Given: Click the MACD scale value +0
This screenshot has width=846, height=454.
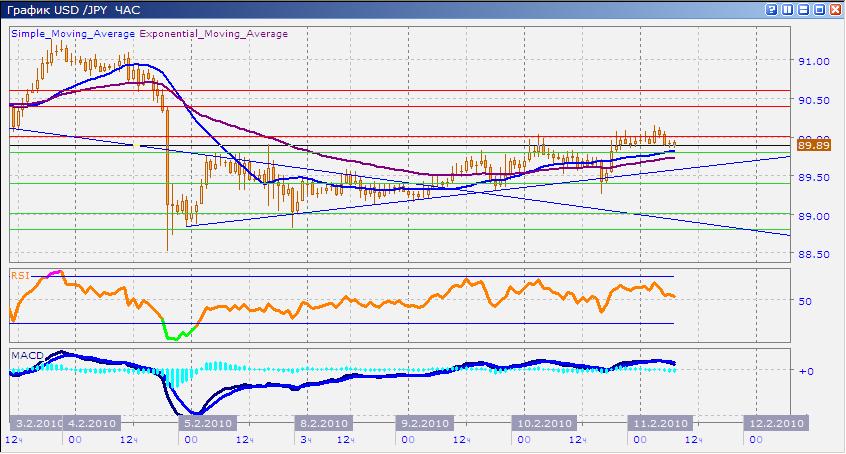Looking at the screenshot, I should pyautogui.click(x=806, y=371).
